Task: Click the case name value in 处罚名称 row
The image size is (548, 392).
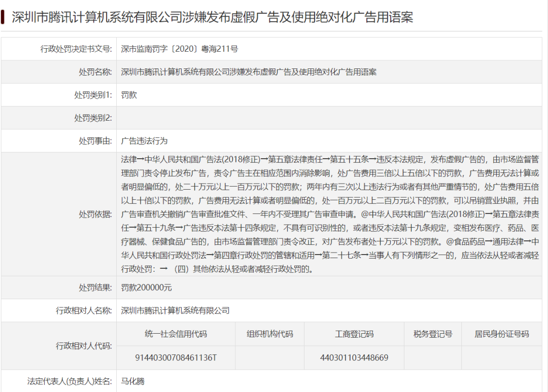Action: (249, 72)
